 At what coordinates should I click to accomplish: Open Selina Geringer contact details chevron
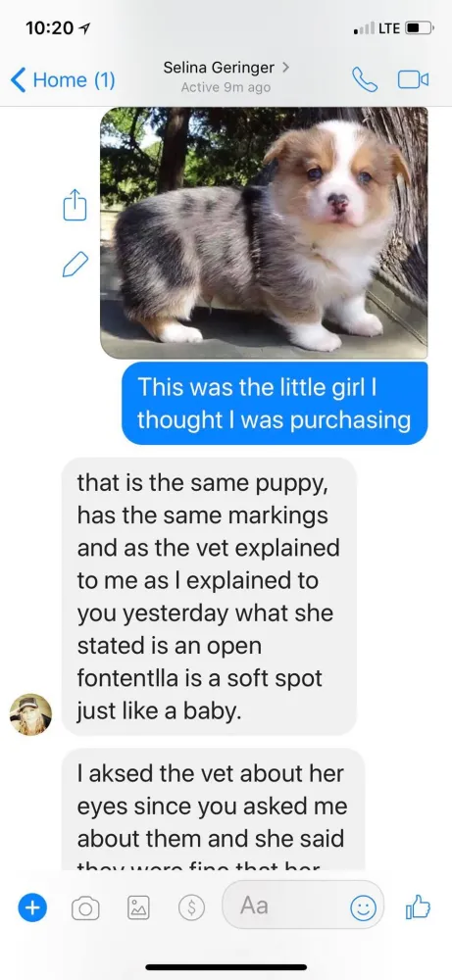pos(285,67)
